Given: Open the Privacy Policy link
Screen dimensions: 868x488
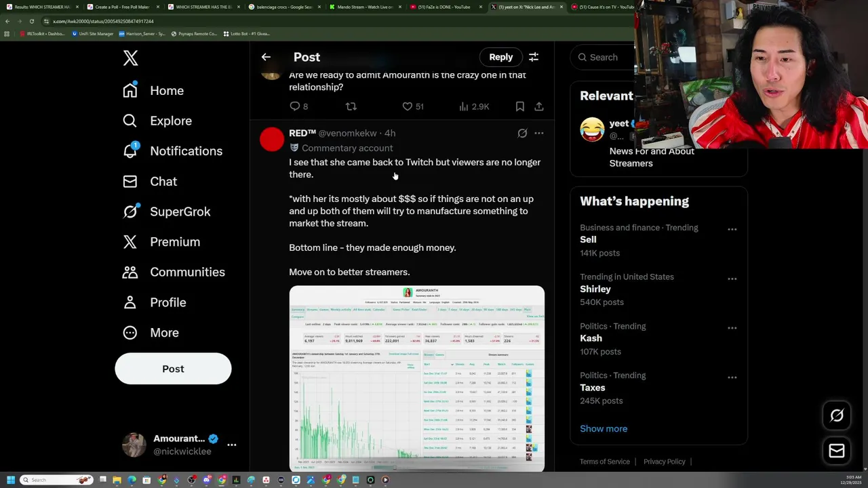Looking at the screenshot, I should [664, 462].
